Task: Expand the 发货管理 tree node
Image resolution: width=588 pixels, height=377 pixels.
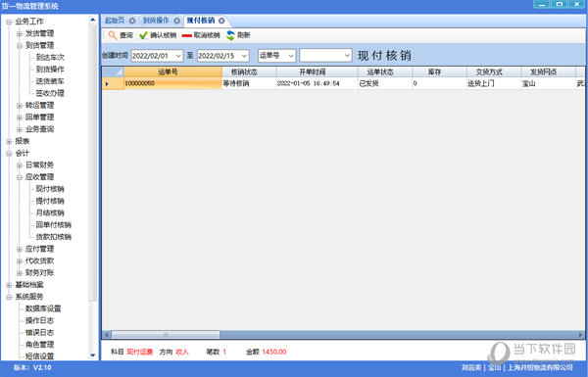Action: tap(20, 33)
